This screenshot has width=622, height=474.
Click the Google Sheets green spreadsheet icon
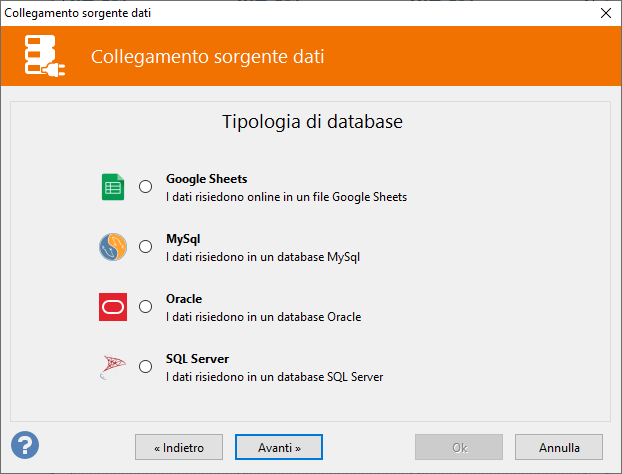[x=113, y=187]
